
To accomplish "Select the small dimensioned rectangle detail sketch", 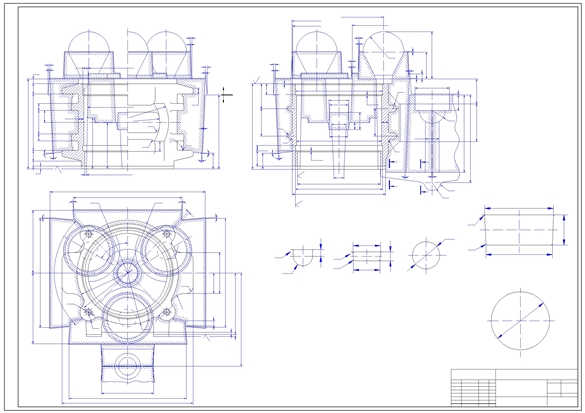I will [367, 257].
